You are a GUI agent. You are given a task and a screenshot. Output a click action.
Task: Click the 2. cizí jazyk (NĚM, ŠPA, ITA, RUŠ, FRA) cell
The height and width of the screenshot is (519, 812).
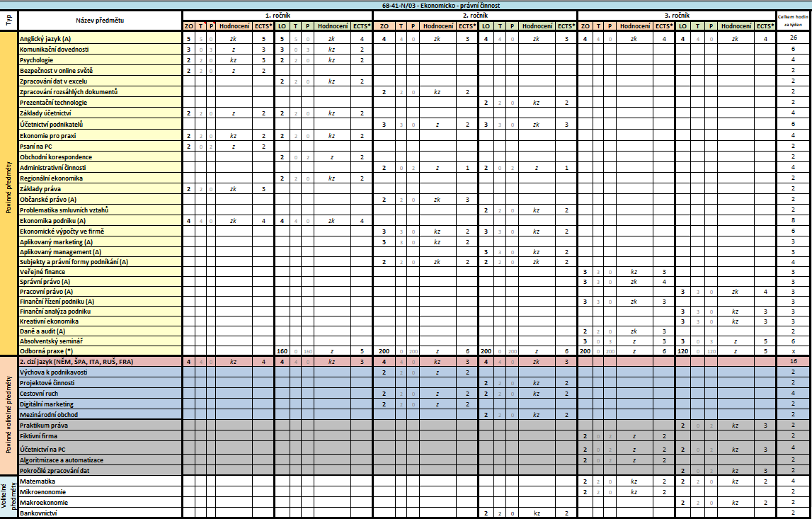(x=99, y=362)
